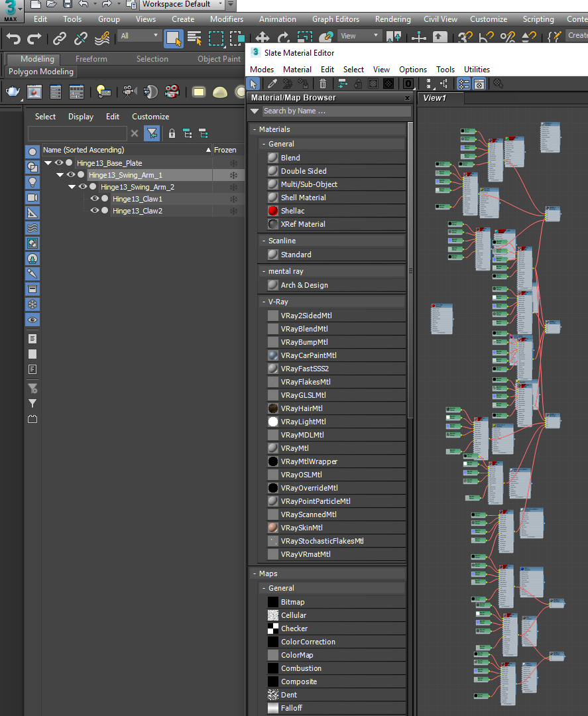The width and height of the screenshot is (588, 716).
Task: Click the Slate eyedropper pick material tool
Action: point(272,84)
